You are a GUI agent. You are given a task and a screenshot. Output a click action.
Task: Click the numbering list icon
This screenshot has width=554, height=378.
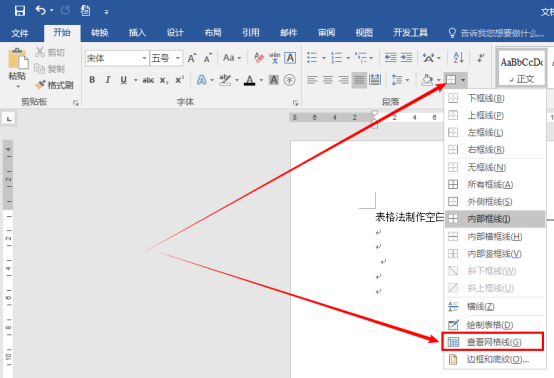point(336,58)
